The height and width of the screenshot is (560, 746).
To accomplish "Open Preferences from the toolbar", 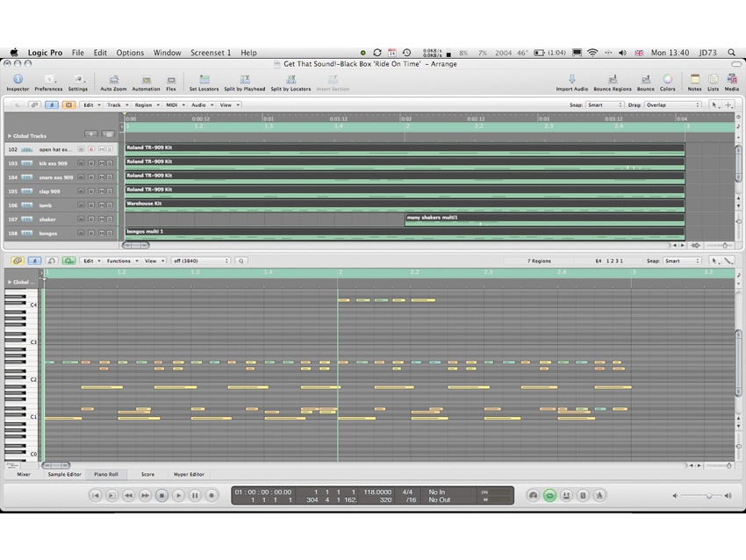I will [48, 82].
